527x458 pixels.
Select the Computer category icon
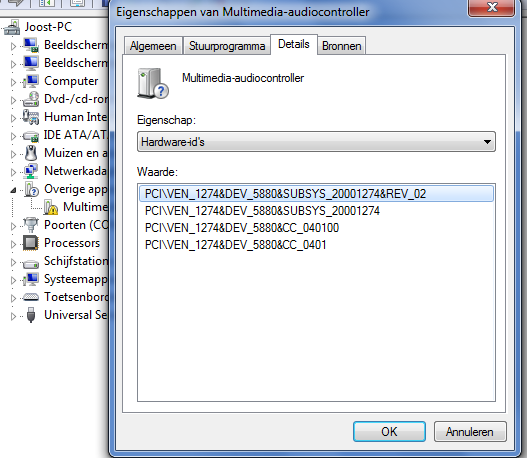tap(31, 81)
